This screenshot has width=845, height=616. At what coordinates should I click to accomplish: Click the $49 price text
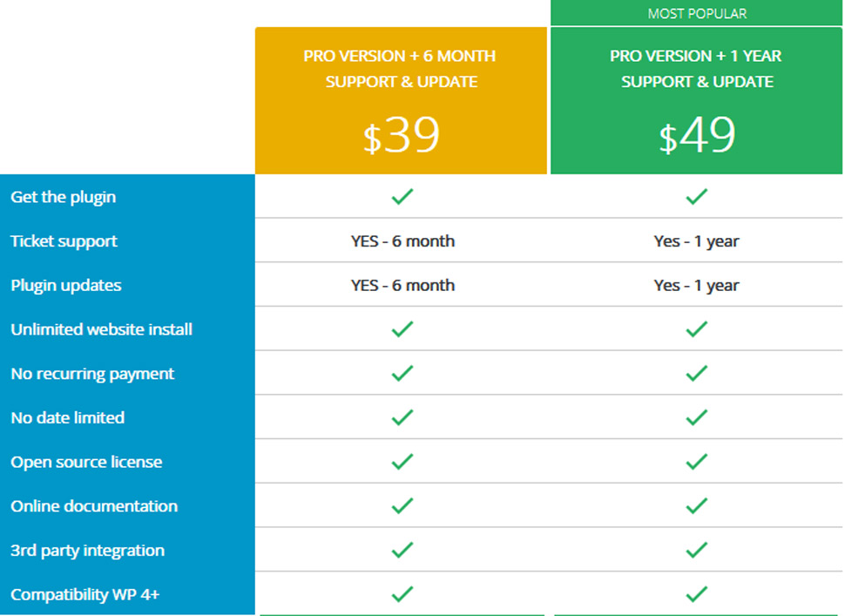(x=697, y=136)
